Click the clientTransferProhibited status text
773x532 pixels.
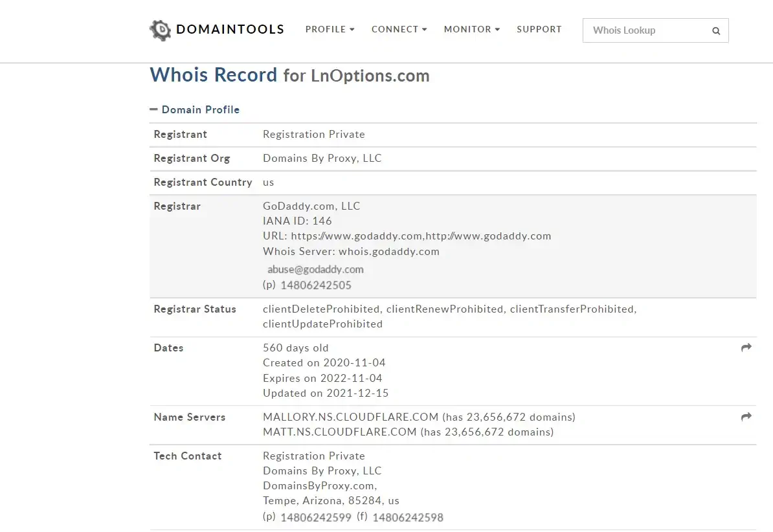[573, 309]
